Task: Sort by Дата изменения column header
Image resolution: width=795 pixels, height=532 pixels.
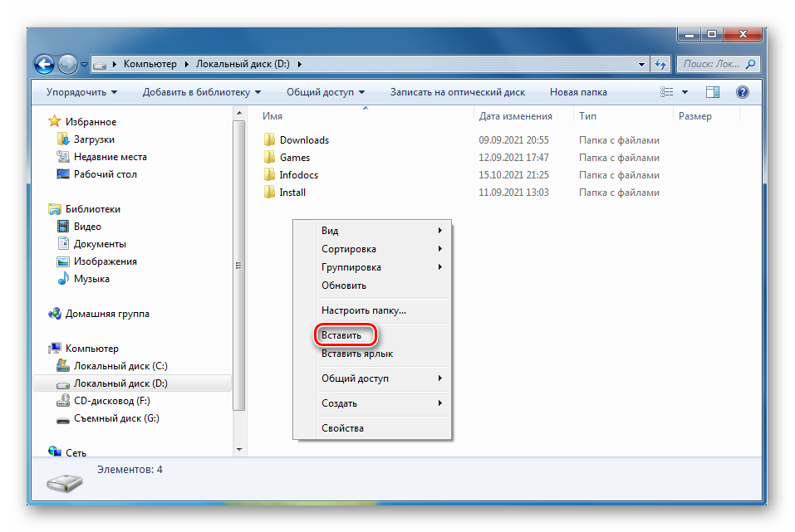Action: coord(515,116)
